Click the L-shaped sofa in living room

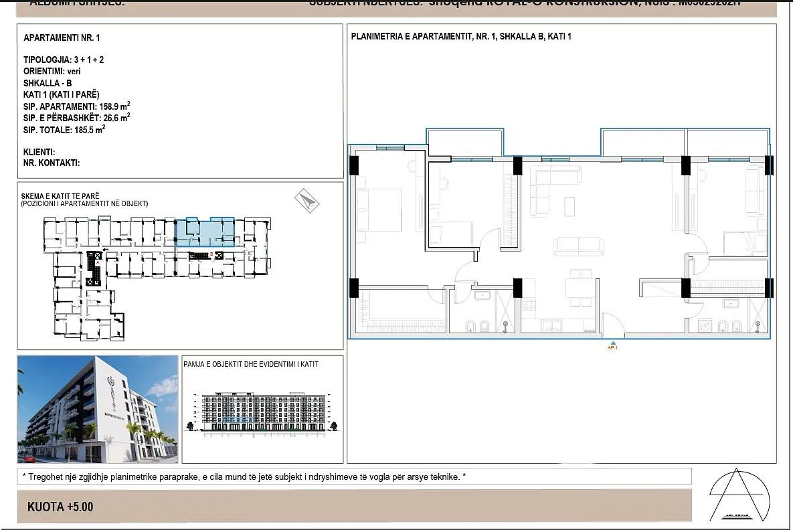pos(554,189)
